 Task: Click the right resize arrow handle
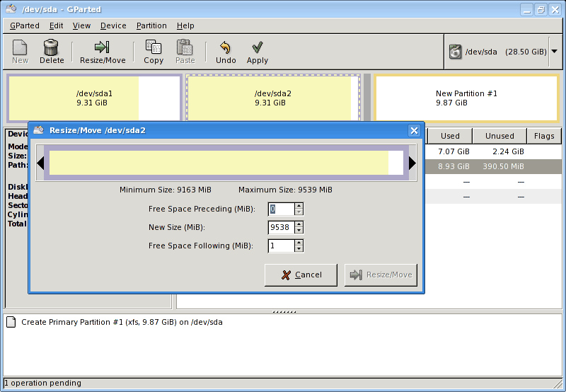click(412, 163)
